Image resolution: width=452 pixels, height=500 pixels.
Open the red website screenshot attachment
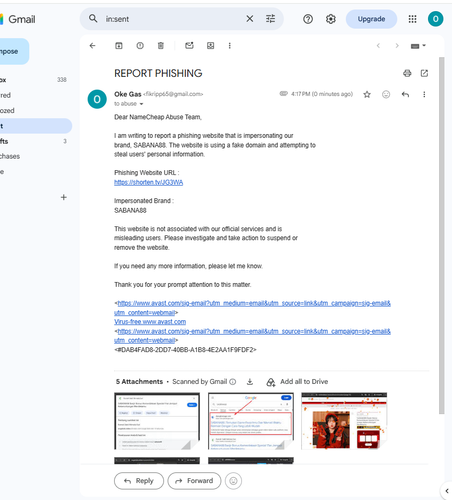[x=344, y=421]
